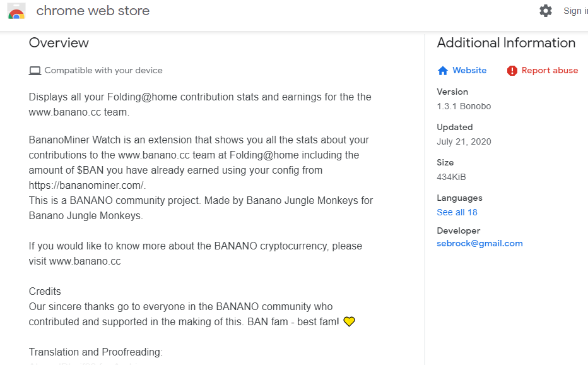Click the size value 434KiB

451,177
